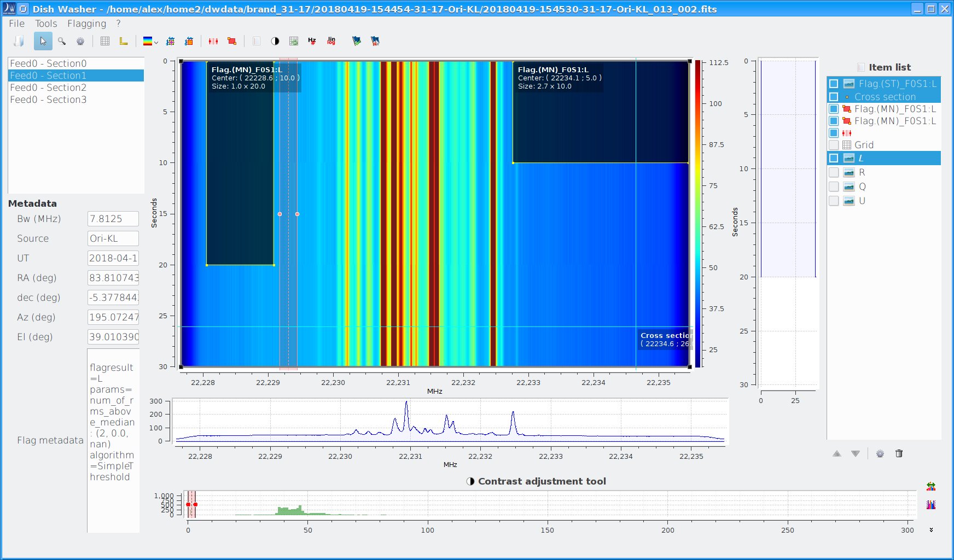Select the red rectangle flag tool
This screenshot has height=560, width=954.
pyautogui.click(x=232, y=41)
